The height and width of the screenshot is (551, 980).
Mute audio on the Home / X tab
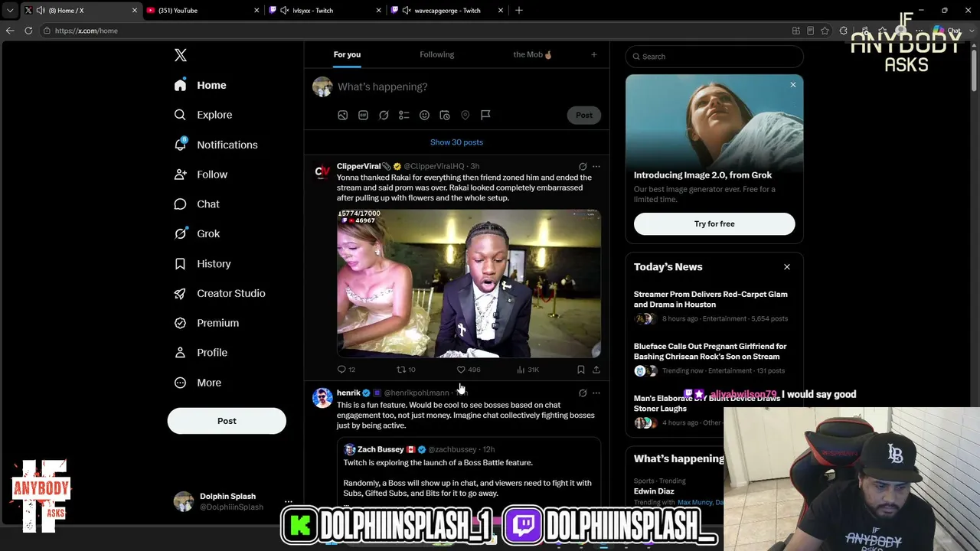(40, 11)
